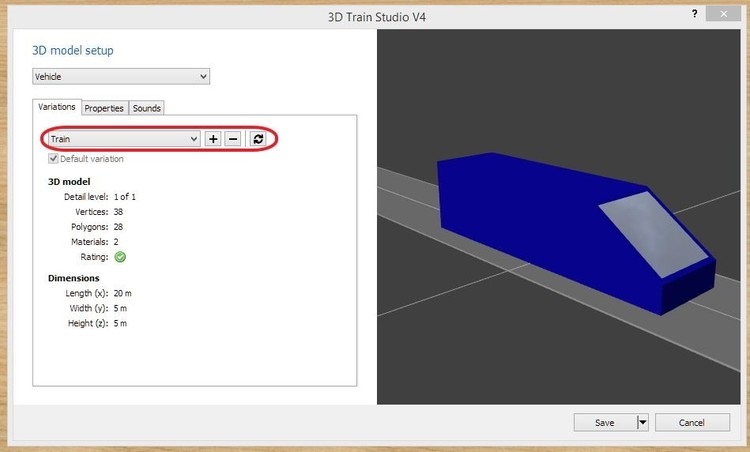Remove variation with the minus button
Viewport: 750px width, 452px height.
click(x=233, y=139)
